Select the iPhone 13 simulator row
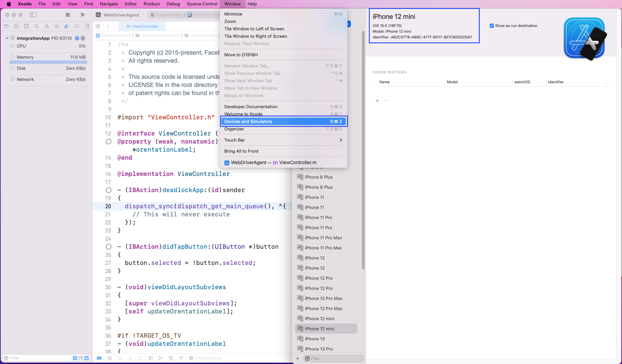The width and height of the screenshot is (622, 364). tap(326, 339)
